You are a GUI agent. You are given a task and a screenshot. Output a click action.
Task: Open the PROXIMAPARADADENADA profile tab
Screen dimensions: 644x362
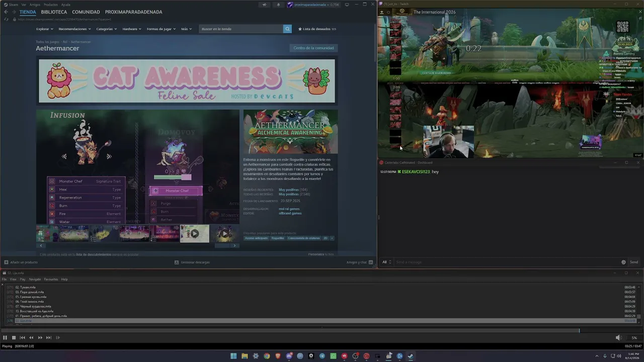(x=134, y=12)
